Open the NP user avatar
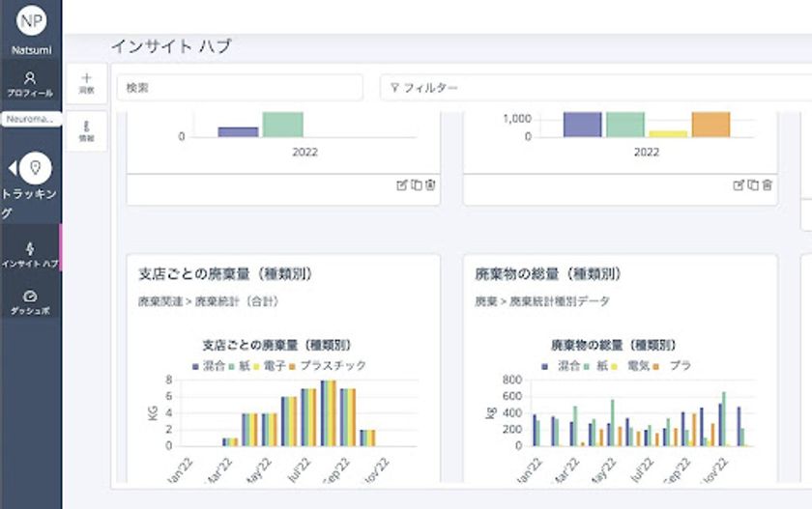Screen dimensions: 812x509 (31, 20)
